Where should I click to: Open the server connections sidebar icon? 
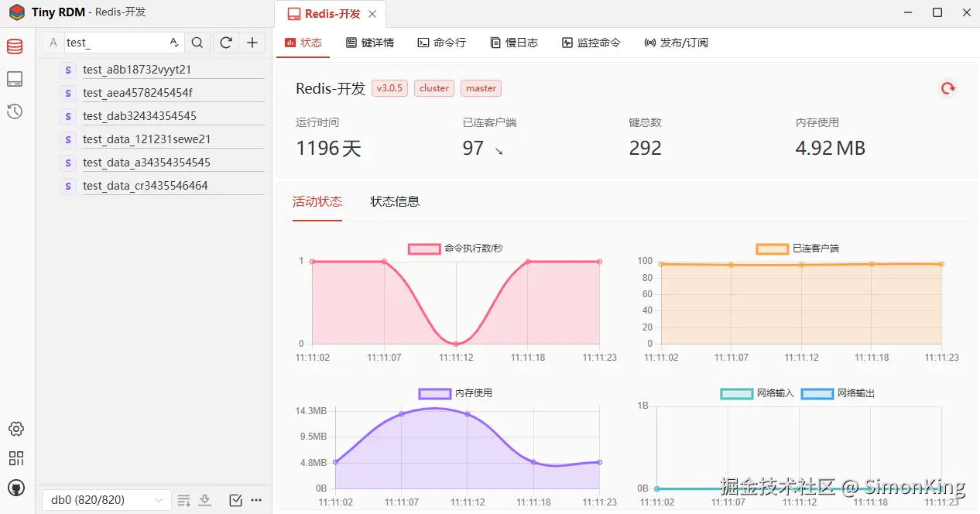coord(15,79)
